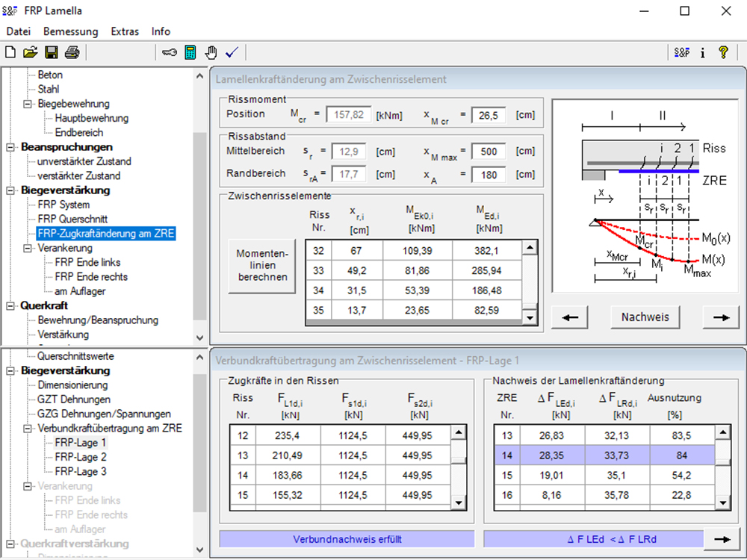Viewport: 747px width, 560px height.
Task: Click the key icon in toolbar
Action: pos(169,52)
